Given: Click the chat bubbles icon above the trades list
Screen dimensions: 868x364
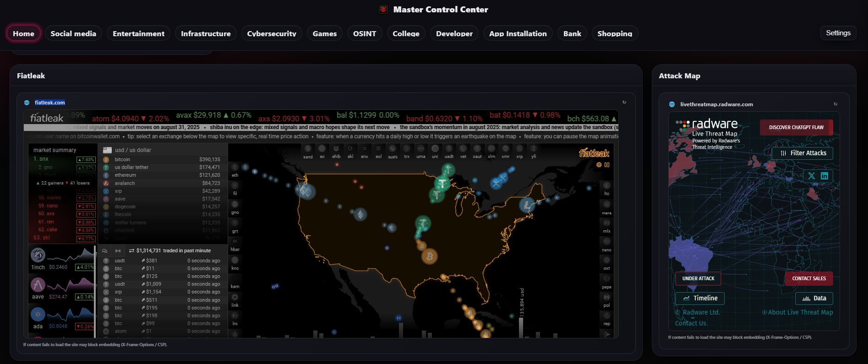Looking at the screenshot, I should click(105, 251).
